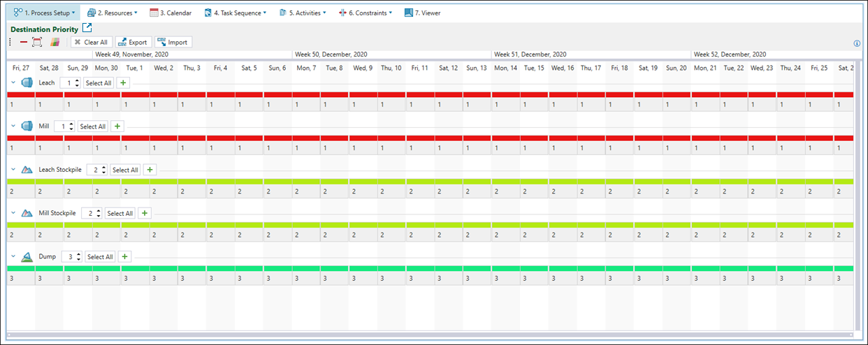Open the 7. Viewer tab
The image size is (868, 345).
click(x=422, y=13)
